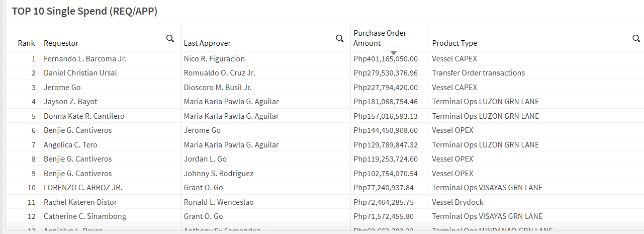Click the Purchase Order Amount header text
The width and height of the screenshot is (644, 234).
tap(380, 38)
